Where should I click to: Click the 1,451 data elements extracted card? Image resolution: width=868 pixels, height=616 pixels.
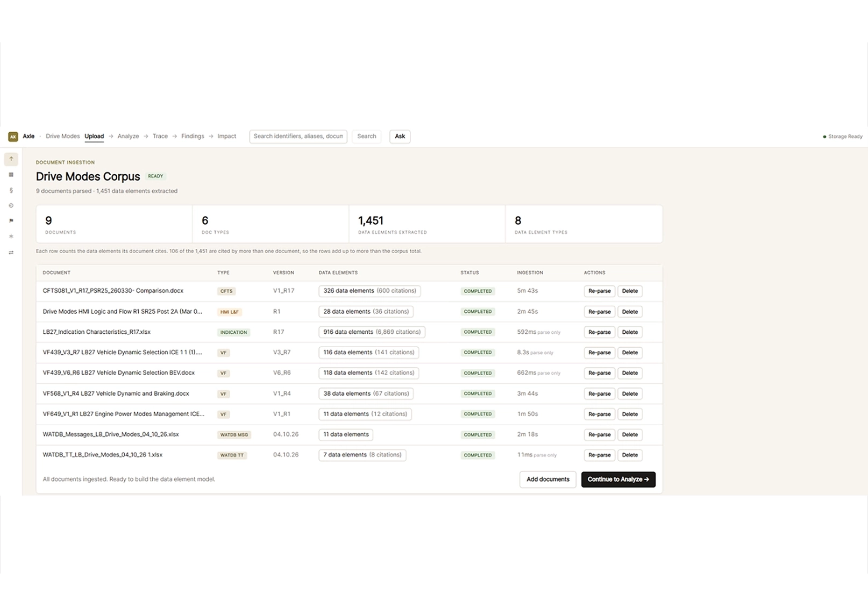427,224
